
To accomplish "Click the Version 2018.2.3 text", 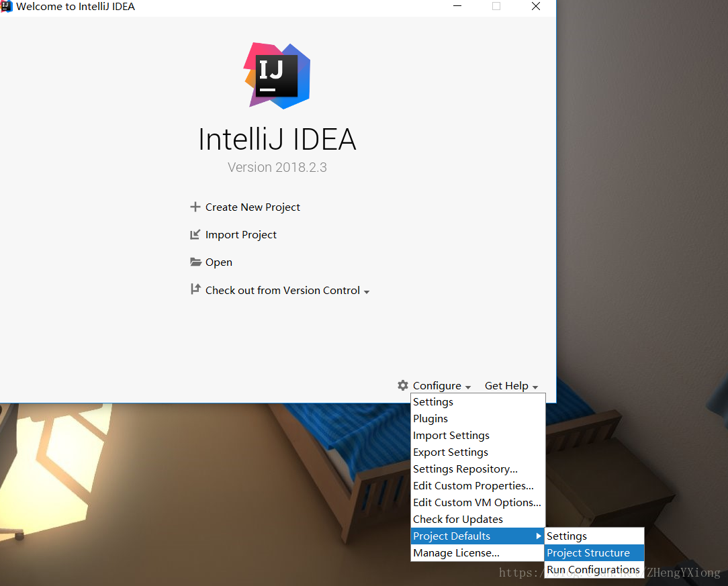I will click(277, 167).
